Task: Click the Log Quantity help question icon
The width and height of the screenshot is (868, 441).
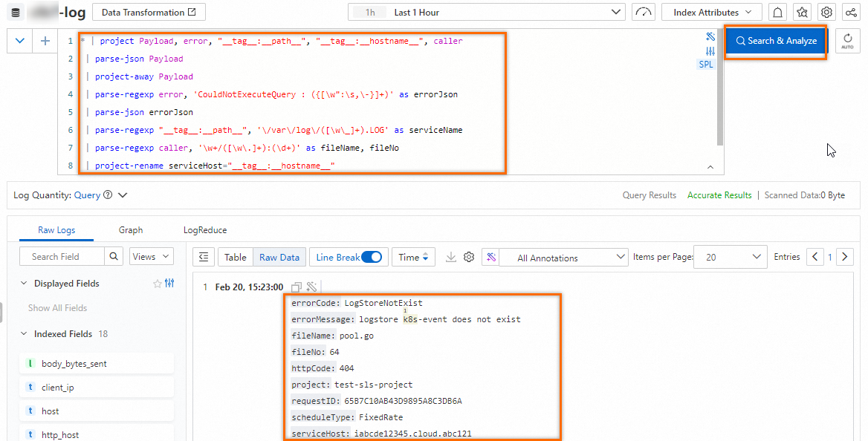Action: point(108,195)
